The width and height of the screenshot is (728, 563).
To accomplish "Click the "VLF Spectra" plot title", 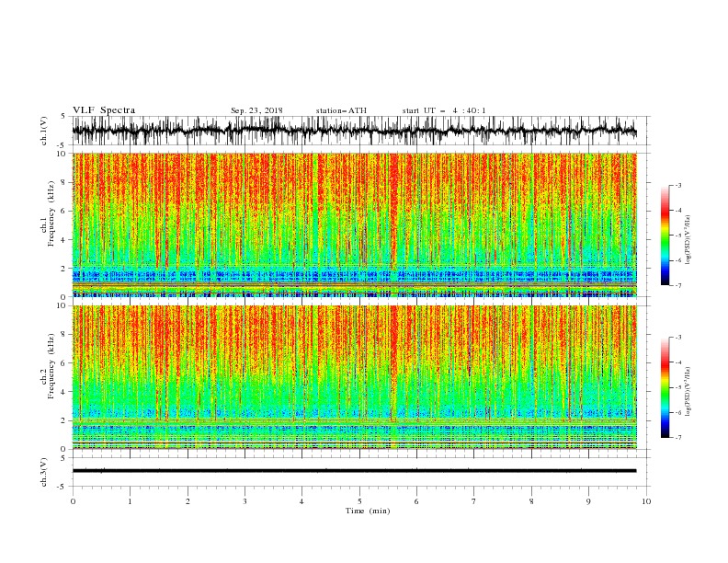I will point(104,110).
